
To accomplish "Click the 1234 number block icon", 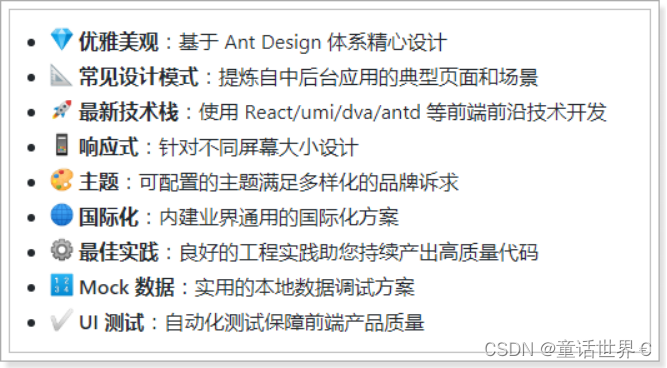I will point(61,285).
